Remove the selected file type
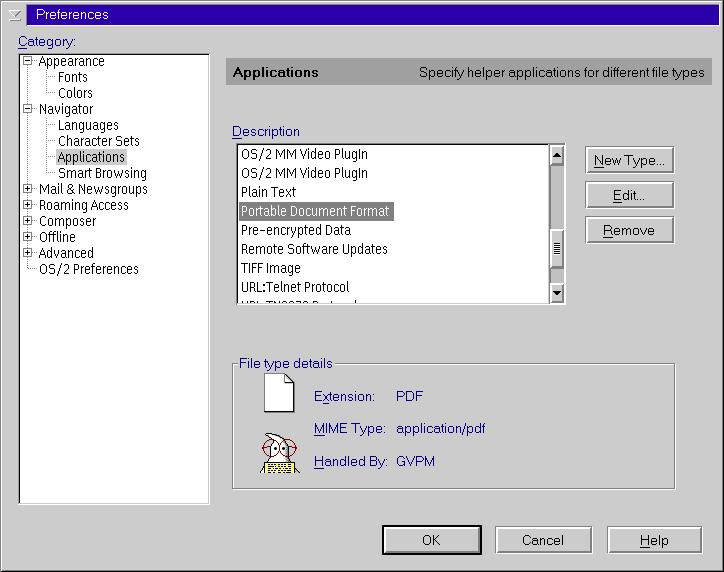This screenshot has height=572, width=724. [x=629, y=230]
